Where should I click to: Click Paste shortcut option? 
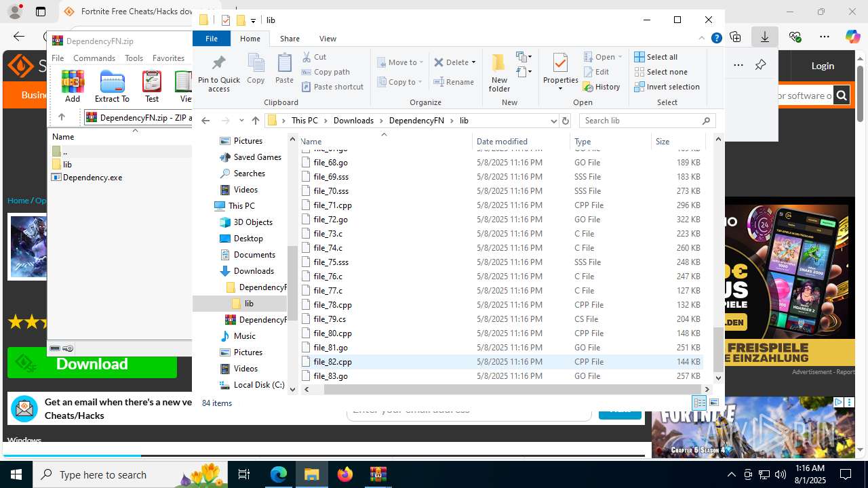click(332, 87)
